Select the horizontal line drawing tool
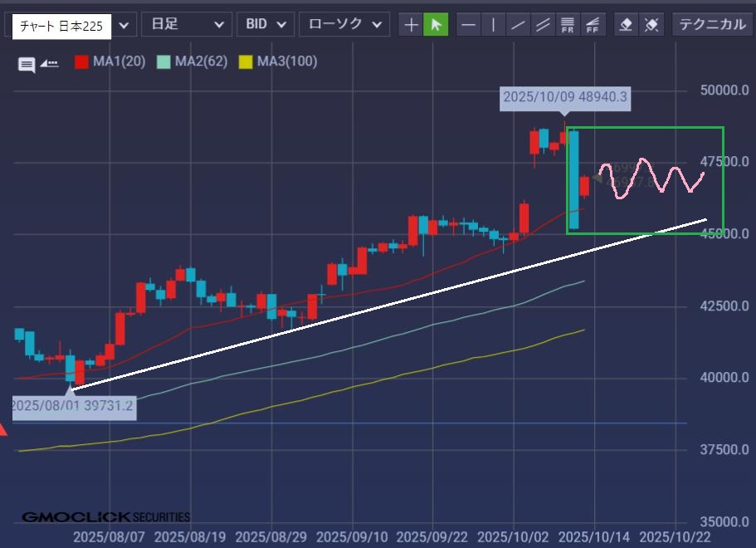 click(469, 25)
